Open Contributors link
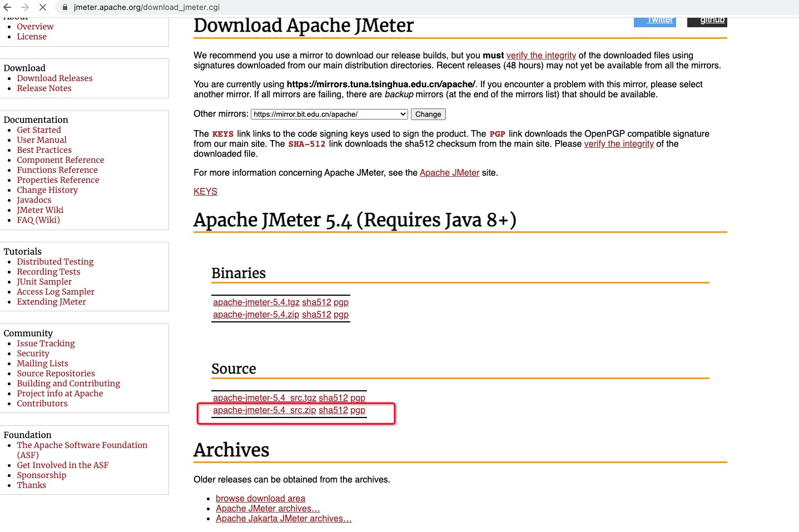The image size is (799, 532). 42,403
